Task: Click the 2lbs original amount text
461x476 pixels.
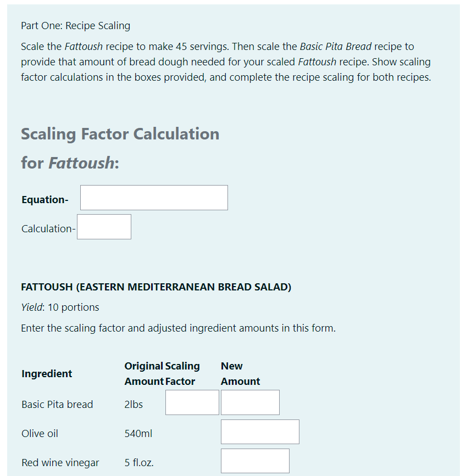Action: point(133,404)
